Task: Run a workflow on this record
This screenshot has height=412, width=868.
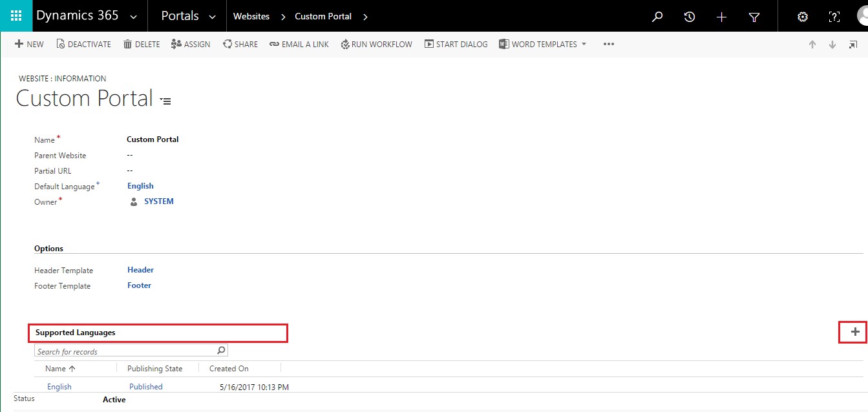Action: point(376,44)
